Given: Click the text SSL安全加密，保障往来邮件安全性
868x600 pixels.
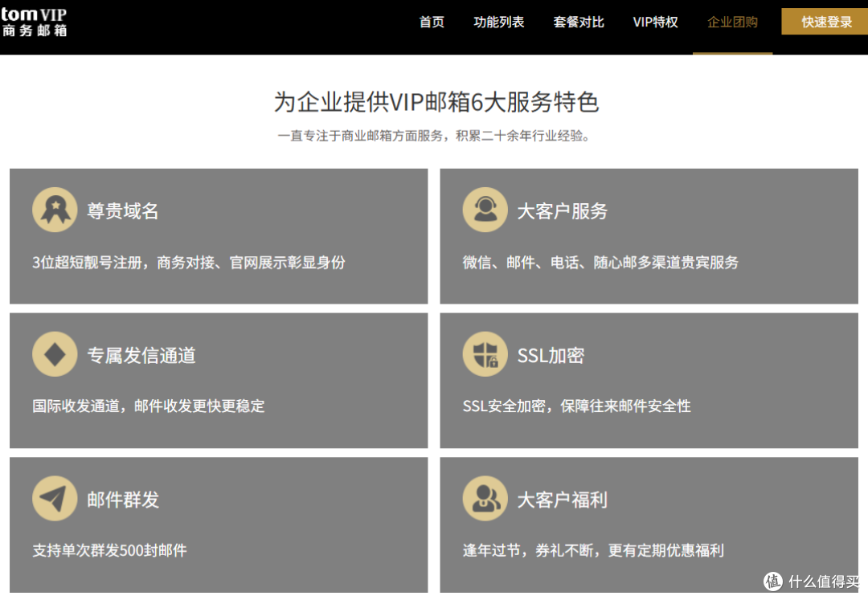Looking at the screenshot, I should 577,406.
